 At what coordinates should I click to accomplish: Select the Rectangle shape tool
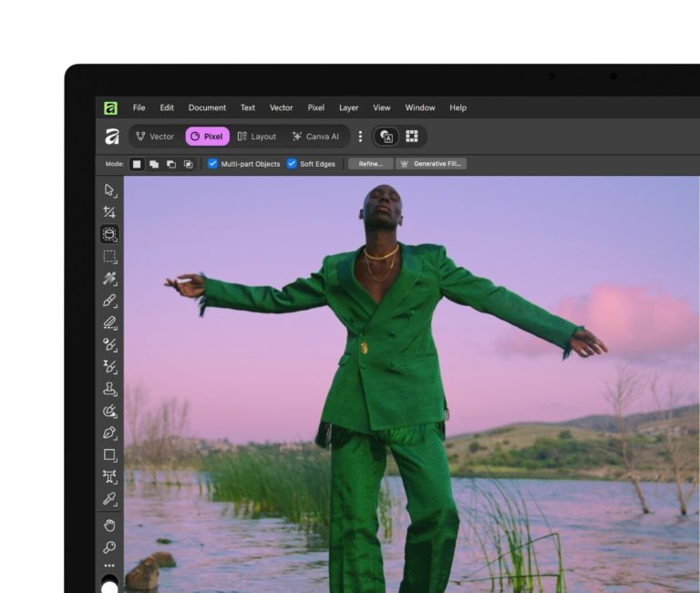click(109, 455)
